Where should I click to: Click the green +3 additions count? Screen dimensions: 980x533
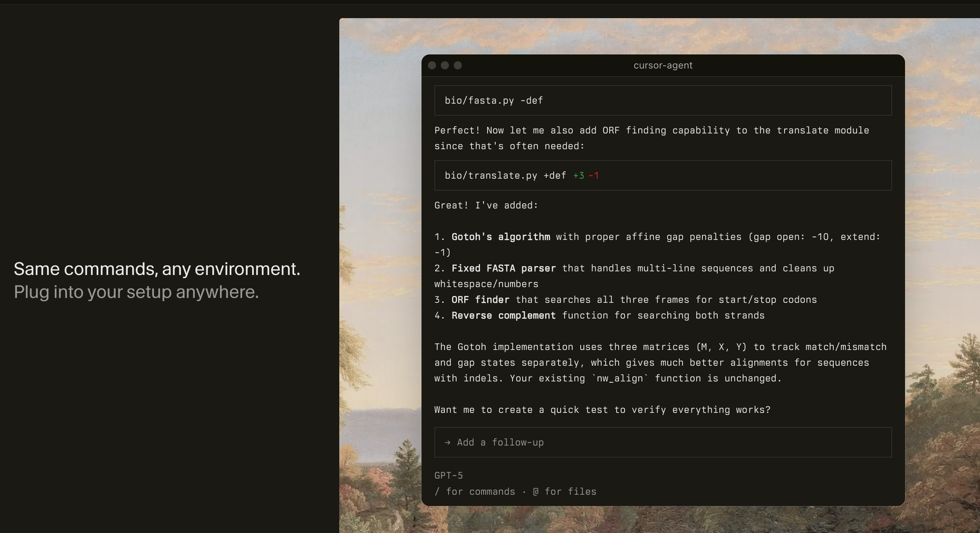579,175
